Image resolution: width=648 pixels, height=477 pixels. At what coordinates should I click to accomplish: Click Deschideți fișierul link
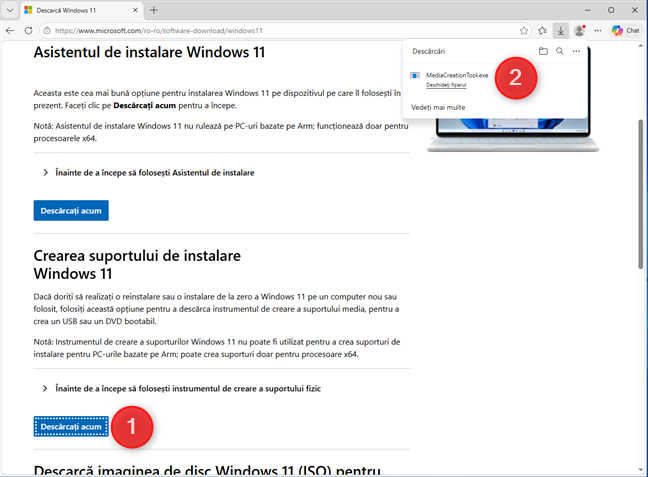point(446,85)
